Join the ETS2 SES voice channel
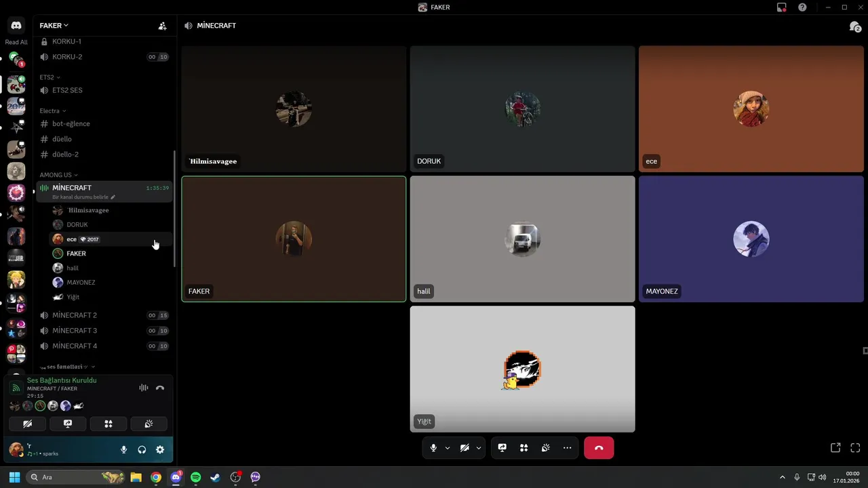The width and height of the screenshot is (868, 488). point(103,90)
